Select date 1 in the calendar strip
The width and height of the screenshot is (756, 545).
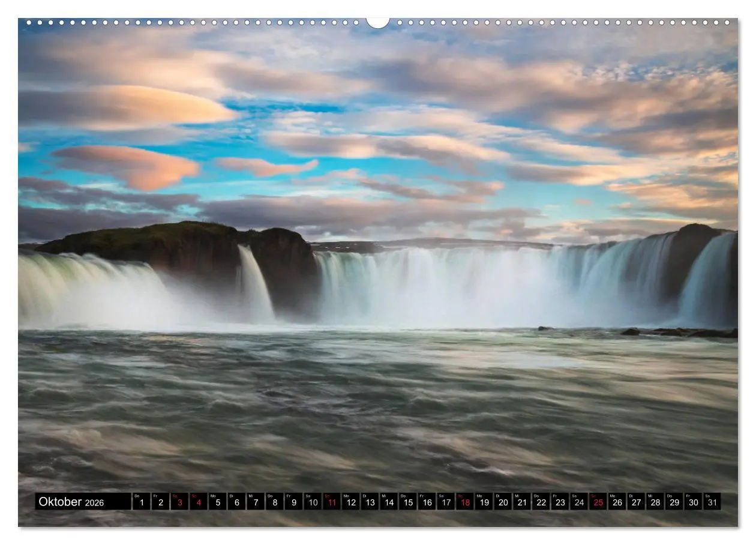coord(142,502)
